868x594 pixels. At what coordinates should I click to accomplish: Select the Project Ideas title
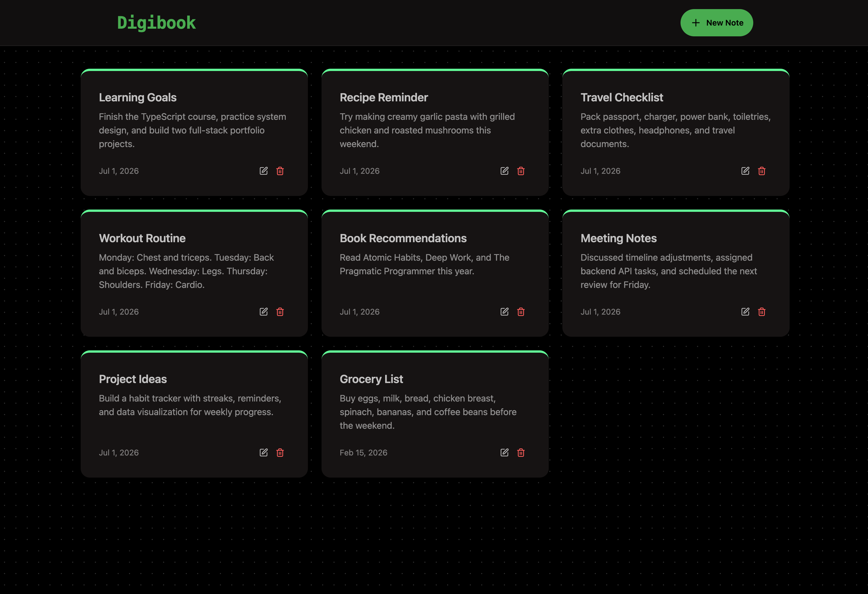click(133, 379)
